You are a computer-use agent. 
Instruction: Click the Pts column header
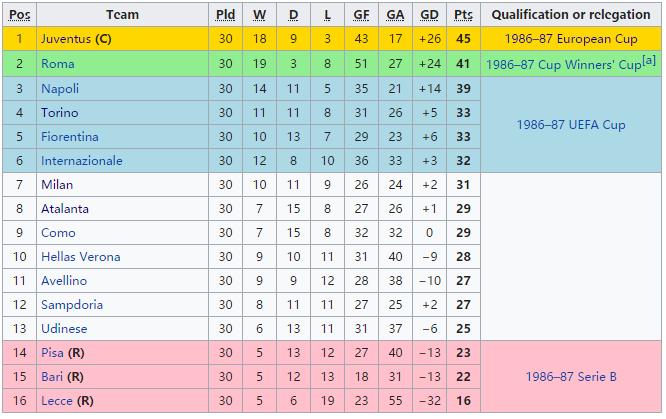coord(463,15)
